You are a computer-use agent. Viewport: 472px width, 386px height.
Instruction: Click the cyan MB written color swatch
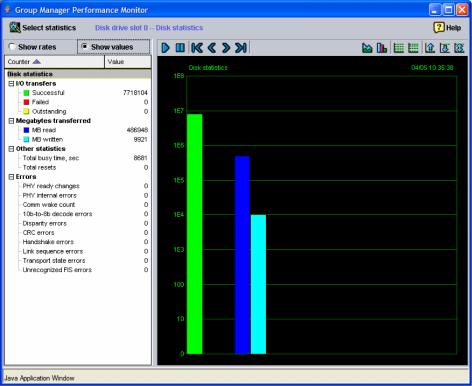click(26, 139)
